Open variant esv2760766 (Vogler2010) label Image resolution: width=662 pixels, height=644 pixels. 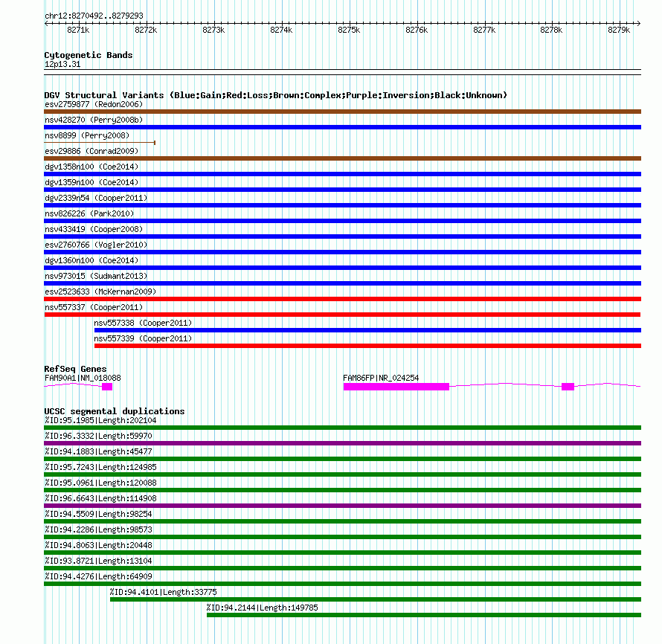96,245
